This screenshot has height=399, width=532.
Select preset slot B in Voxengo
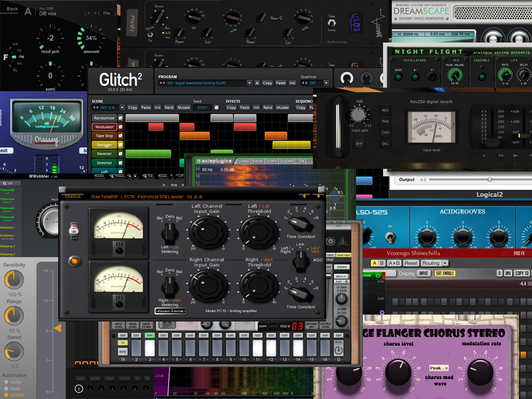pyautogui.click(x=382, y=263)
